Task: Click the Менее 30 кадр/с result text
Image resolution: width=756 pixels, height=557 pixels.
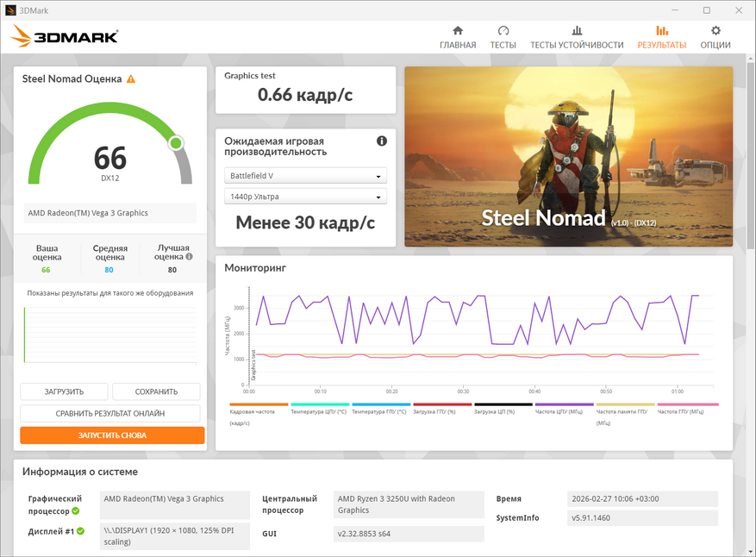Action: tap(305, 222)
